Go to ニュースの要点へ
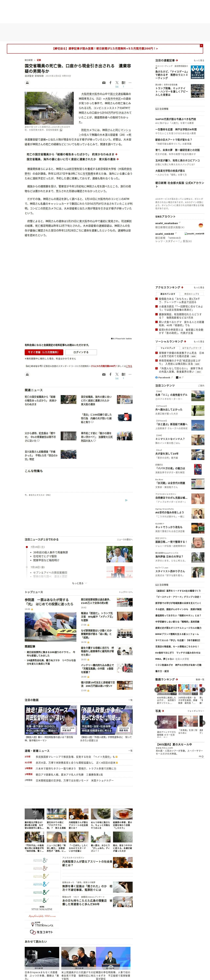Screen dimensions: 210x980 [125, 539]
